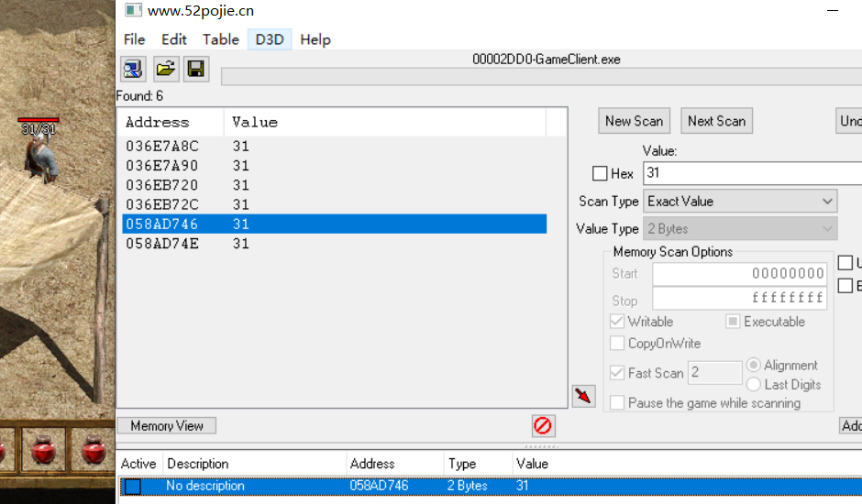Image resolution: width=862 pixels, height=504 pixels.
Task: Click the second red potion in the game bar
Action: point(44,450)
